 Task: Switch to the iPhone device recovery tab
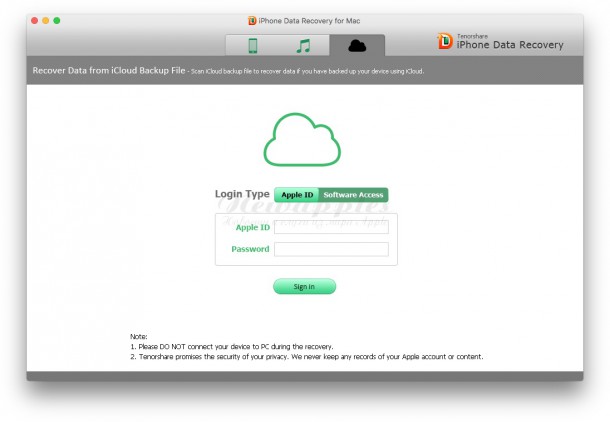coord(252,46)
